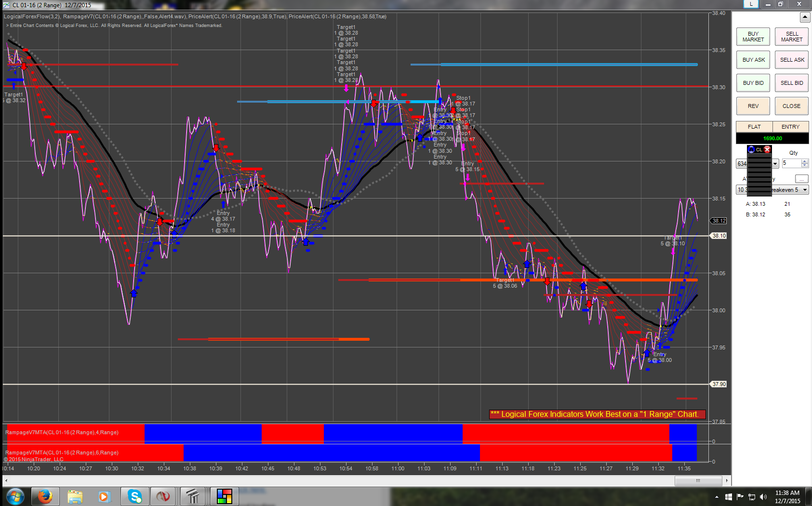The image size is (812, 506).
Task: Click the Target1 5 @ 38.32 label
Action: (14, 97)
